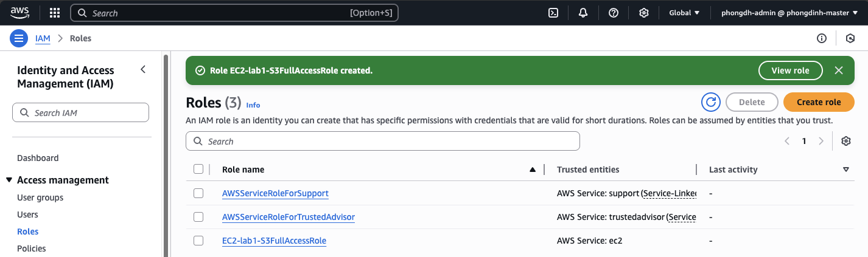Click the Last activity column header
This screenshot has height=257, width=868.
click(x=733, y=170)
